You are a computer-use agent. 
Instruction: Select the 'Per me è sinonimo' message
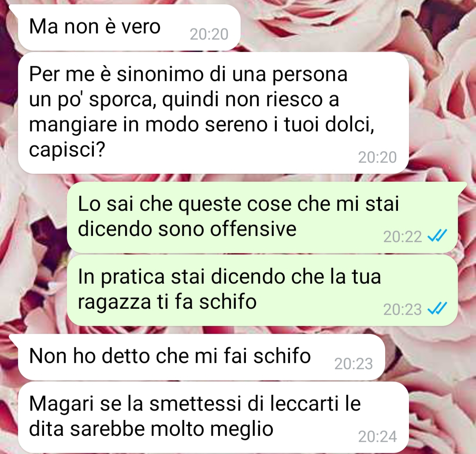[x=213, y=113]
